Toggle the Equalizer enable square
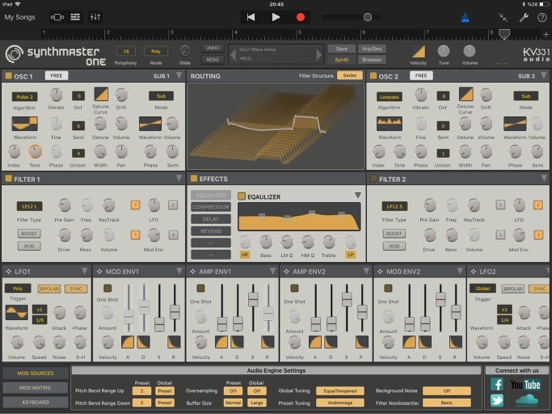The height and width of the screenshot is (414, 552). pos(242,196)
